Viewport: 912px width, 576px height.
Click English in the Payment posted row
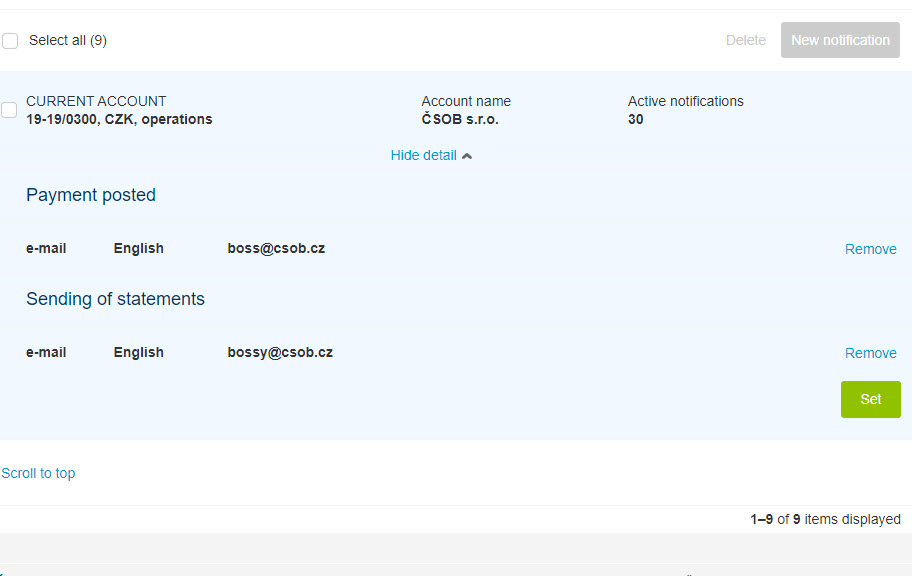pyautogui.click(x=138, y=248)
